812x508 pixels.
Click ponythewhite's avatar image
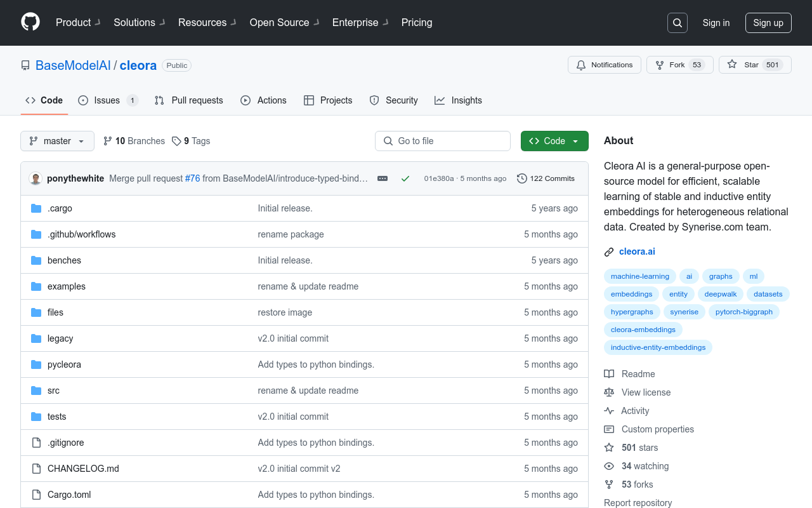tap(36, 178)
